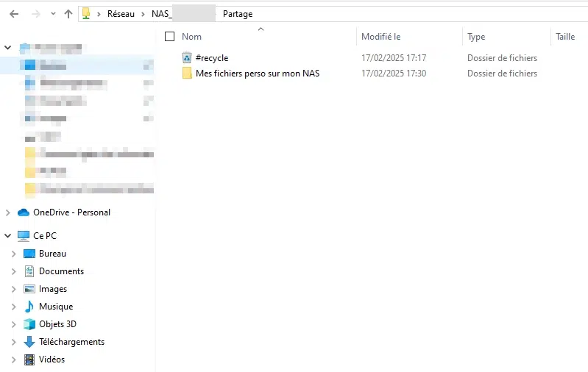Collapse the blurred quick access tree section
The height and width of the screenshot is (372, 588).
(x=7, y=48)
